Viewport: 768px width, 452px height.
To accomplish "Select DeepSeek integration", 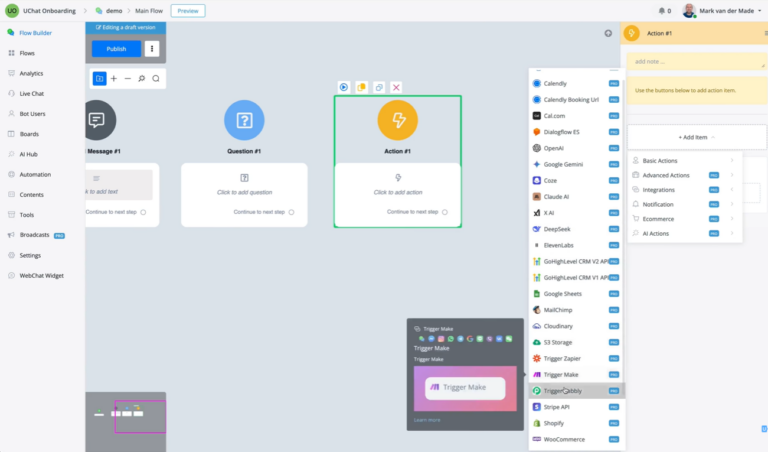I will click(x=576, y=229).
